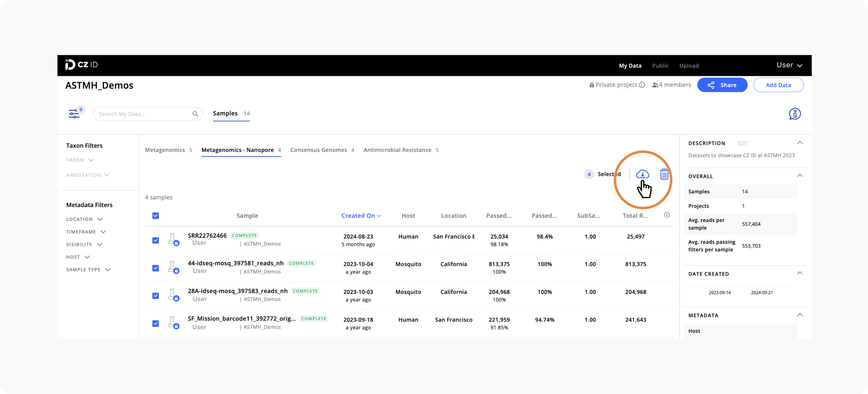The height and width of the screenshot is (394, 868).
Task: Open the LOCATION metadata filter
Action: (84, 219)
